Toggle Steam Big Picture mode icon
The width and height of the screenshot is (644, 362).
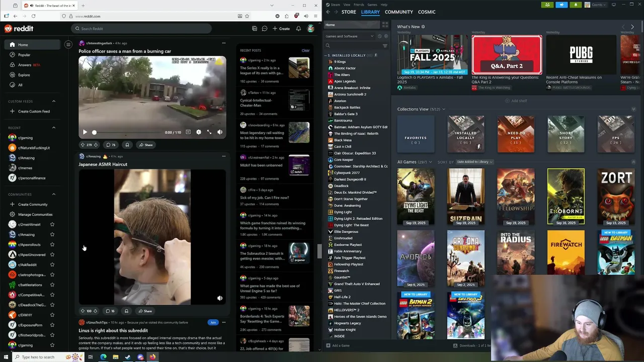(613, 5)
